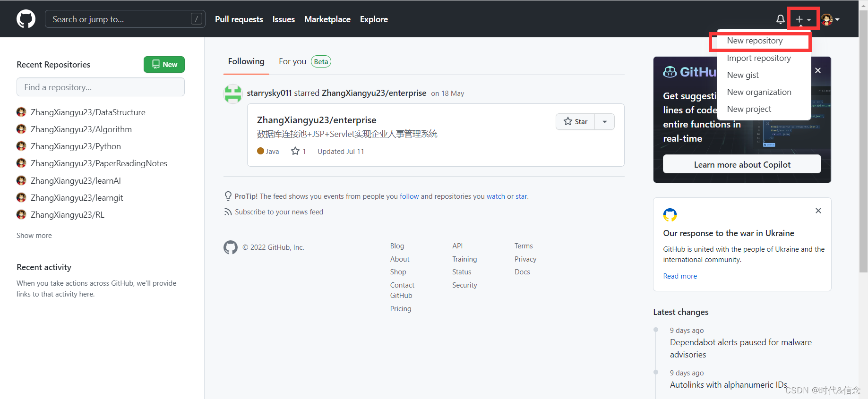The width and height of the screenshot is (868, 399).
Task: Choose Import repository menu item
Action: (x=758, y=58)
